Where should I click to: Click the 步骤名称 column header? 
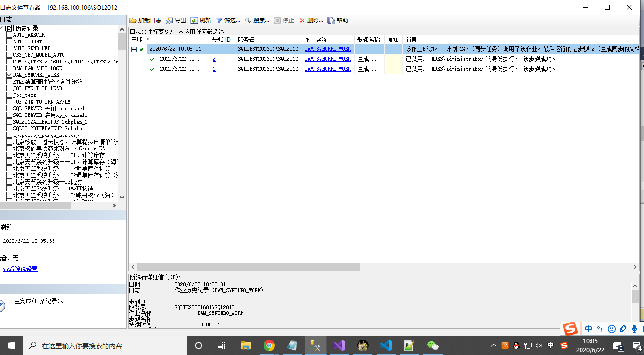point(370,40)
